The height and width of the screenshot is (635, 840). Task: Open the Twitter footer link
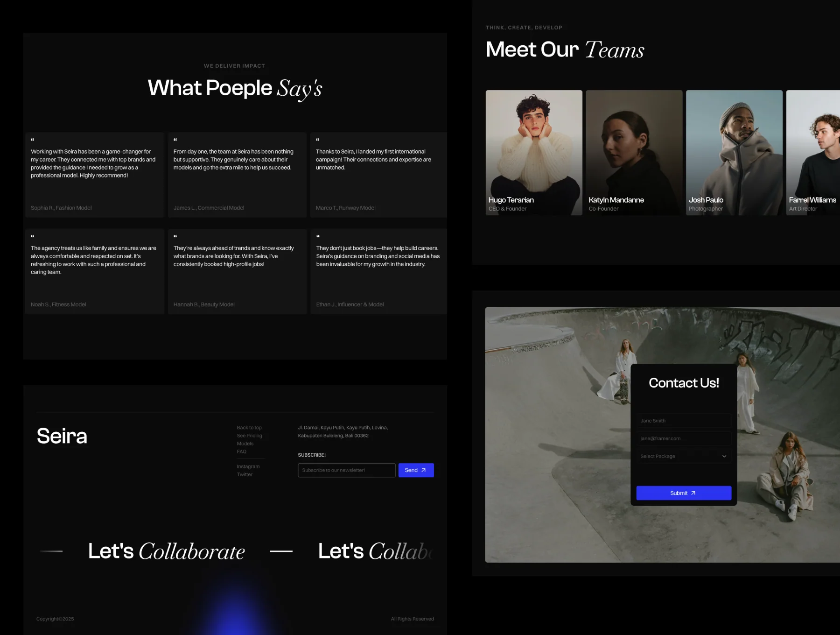pos(245,474)
